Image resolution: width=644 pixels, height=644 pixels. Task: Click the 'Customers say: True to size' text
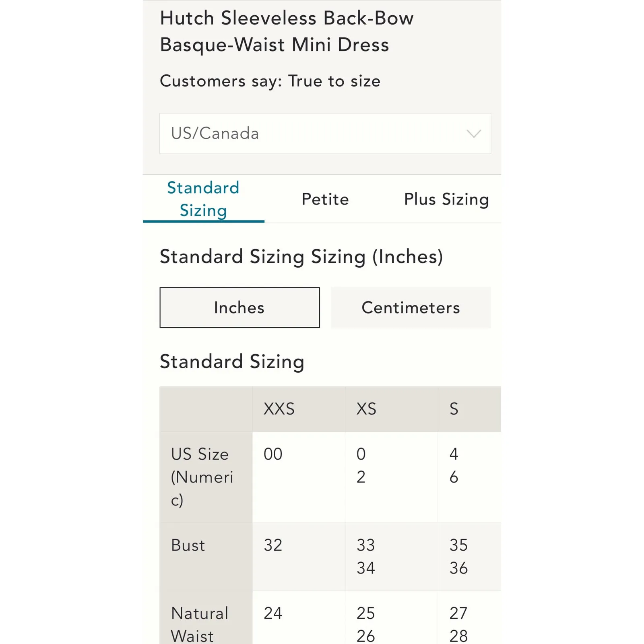coord(270,81)
